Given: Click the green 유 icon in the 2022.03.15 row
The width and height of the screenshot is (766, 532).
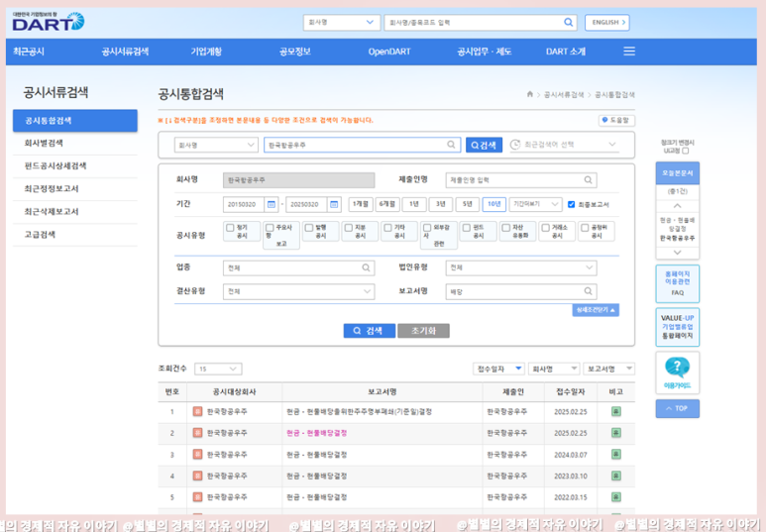Looking at the screenshot, I should click(616, 496).
